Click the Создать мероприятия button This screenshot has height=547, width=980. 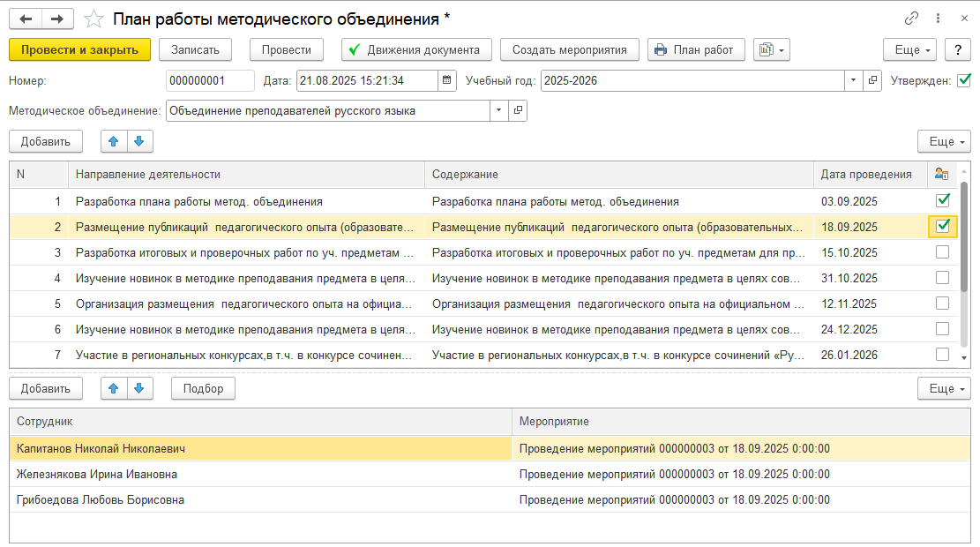[x=569, y=50]
